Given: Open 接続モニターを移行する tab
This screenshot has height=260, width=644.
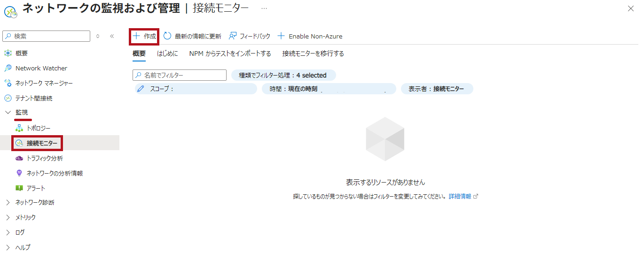Looking at the screenshot, I should pyautogui.click(x=313, y=54).
